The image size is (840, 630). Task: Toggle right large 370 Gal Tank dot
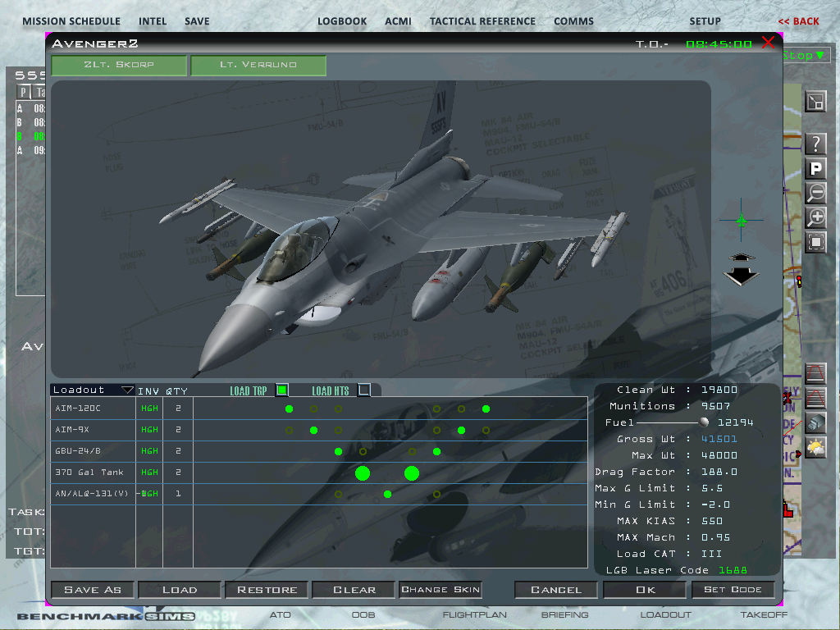point(412,473)
